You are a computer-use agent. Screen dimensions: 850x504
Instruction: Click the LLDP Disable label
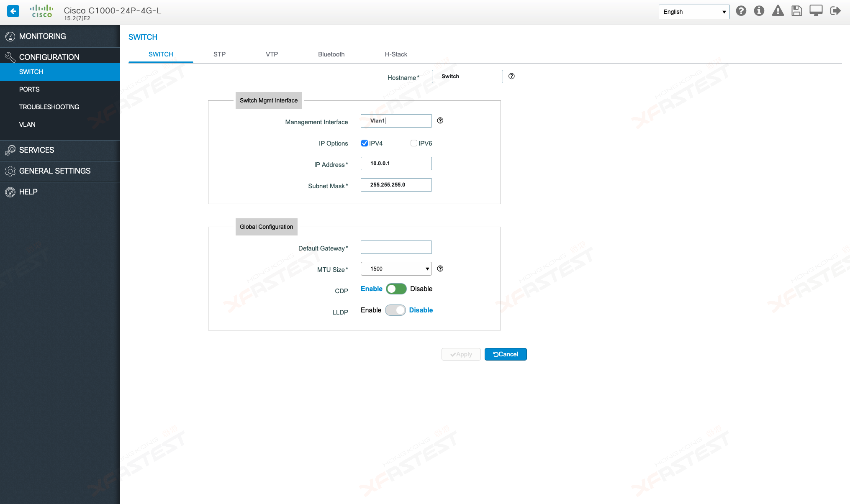pyautogui.click(x=421, y=310)
